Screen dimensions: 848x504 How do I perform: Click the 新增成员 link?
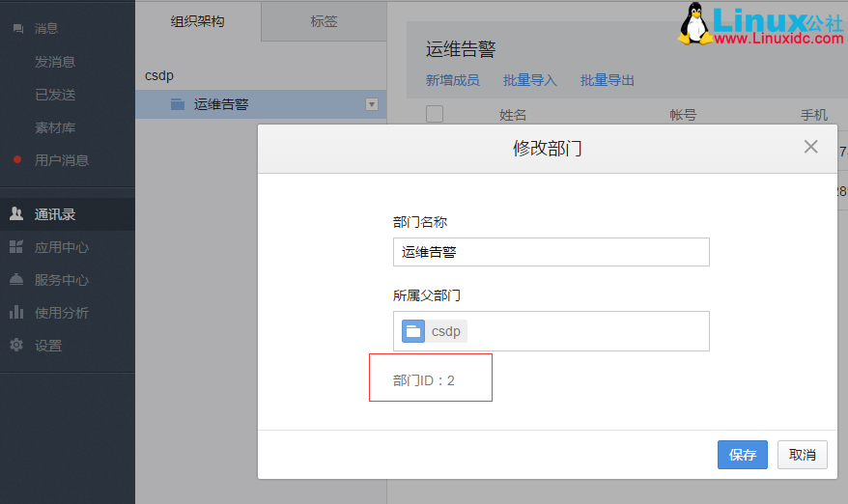452,80
